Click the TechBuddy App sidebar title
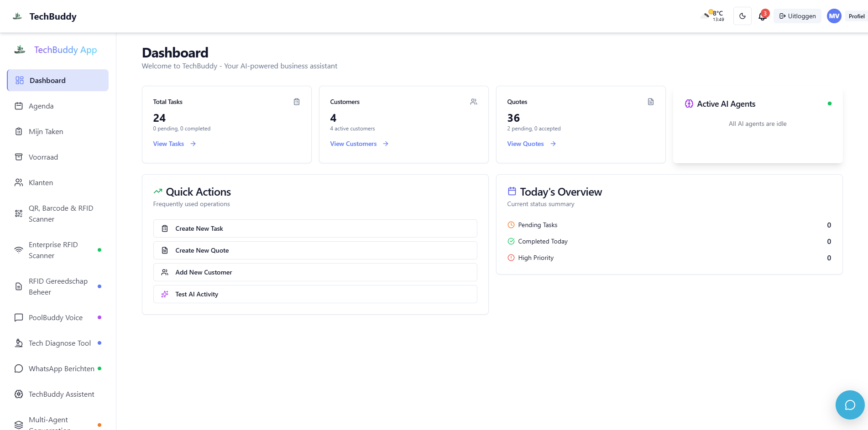Screen dimensions: 868x430 [65, 50]
